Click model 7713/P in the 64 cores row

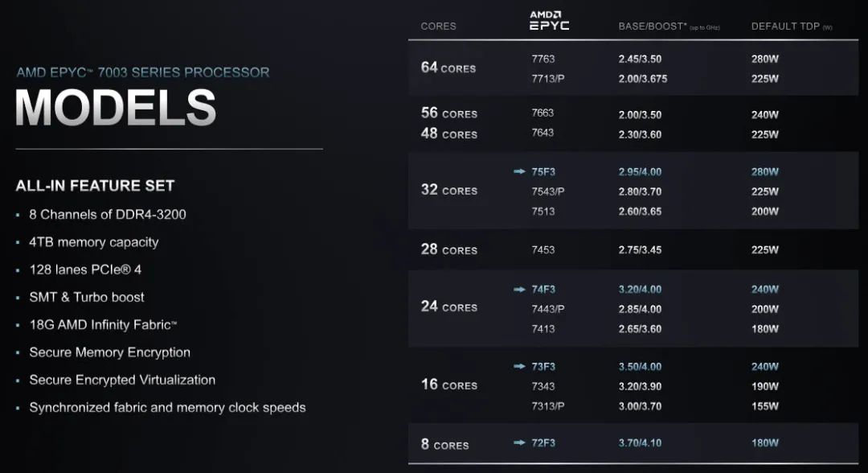coord(548,79)
